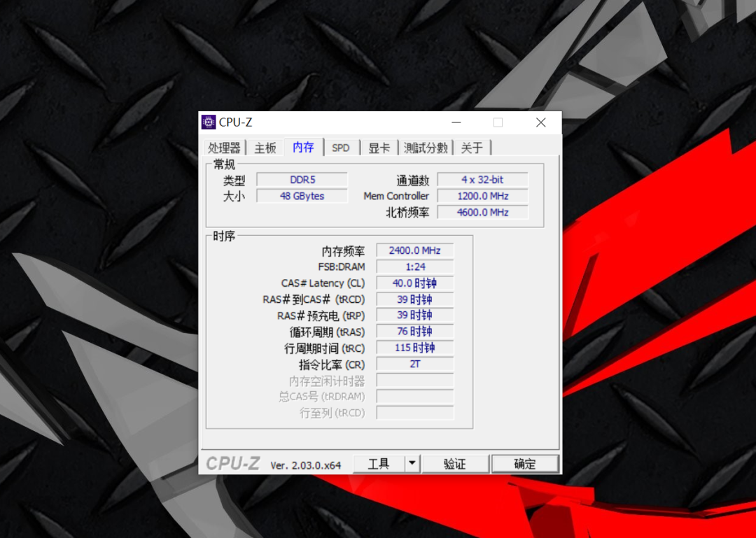Click the empty 总CAS号 (tRDRAM) field

[414, 397]
